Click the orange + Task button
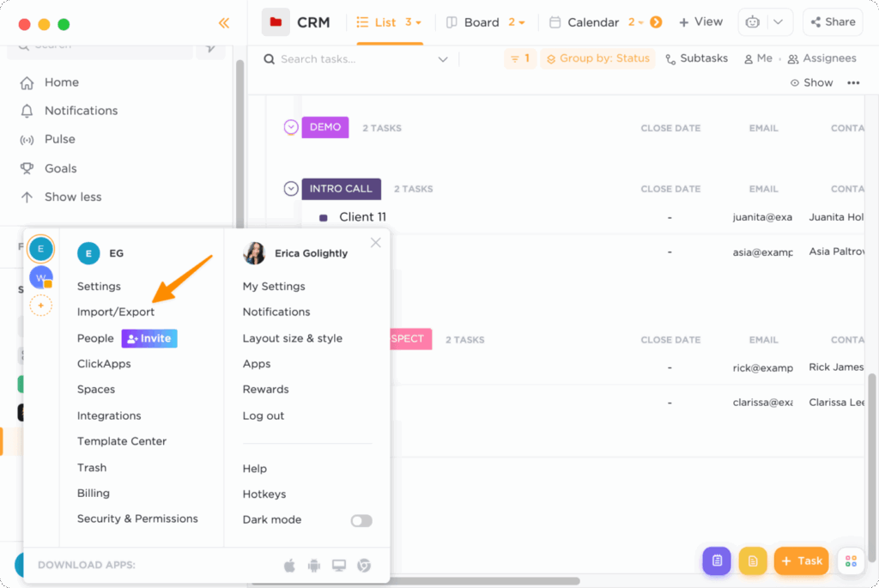 pyautogui.click(x=801, y=561)
